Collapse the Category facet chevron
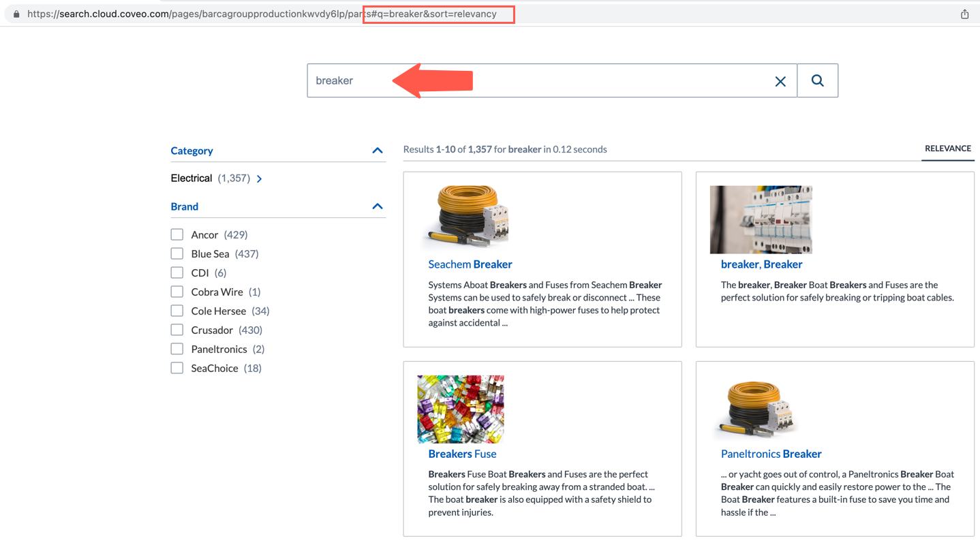The height and width of the screenshot is (543, 980). 378,151
